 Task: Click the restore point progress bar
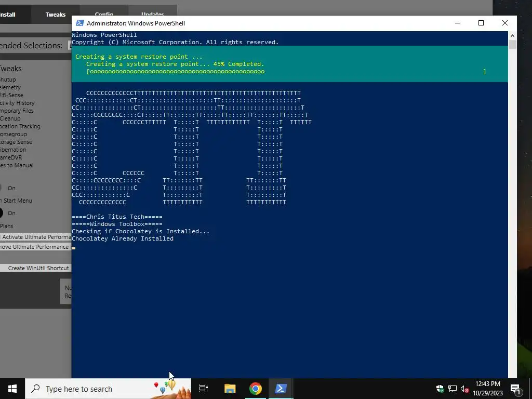click(x=286, y=72)
